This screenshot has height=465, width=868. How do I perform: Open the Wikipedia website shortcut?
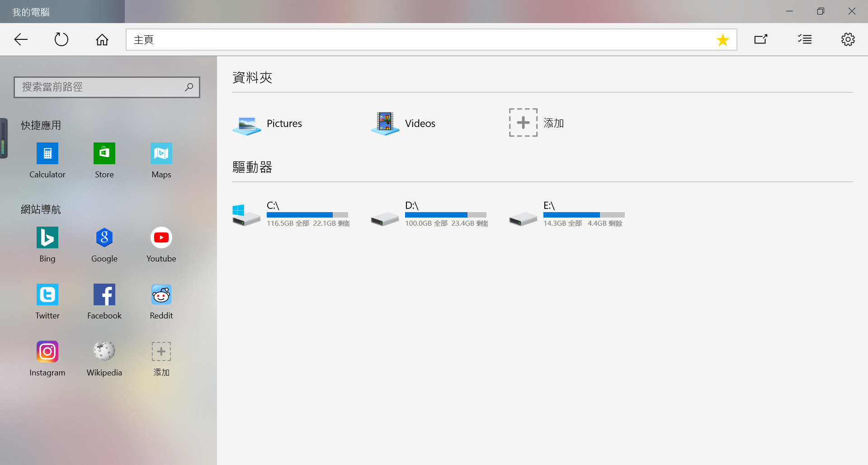(x=104, y=359)
